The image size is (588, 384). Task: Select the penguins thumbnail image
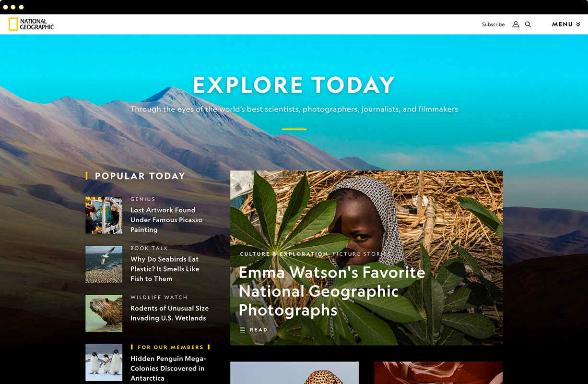[104, 362]
